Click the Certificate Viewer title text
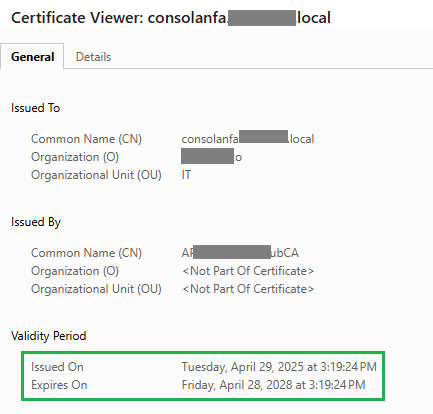Viewport: 433px width, 414px height. (x=171, y=18)
